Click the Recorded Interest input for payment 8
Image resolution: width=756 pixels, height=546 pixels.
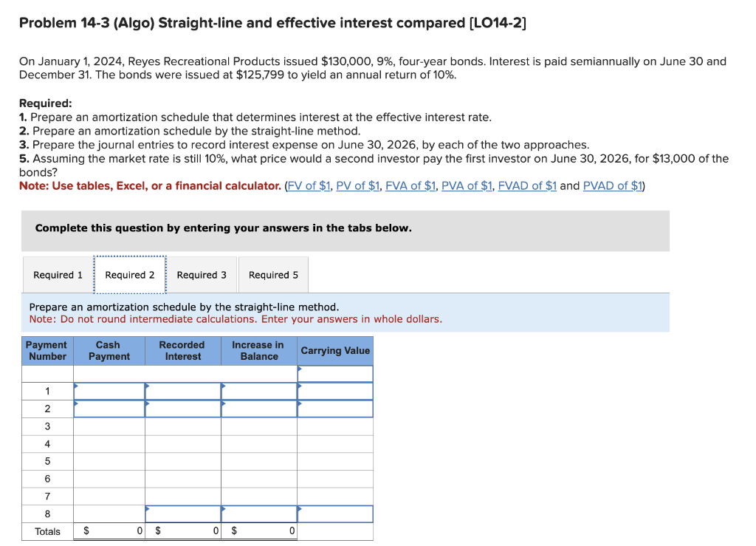click(x=182, y=513)
